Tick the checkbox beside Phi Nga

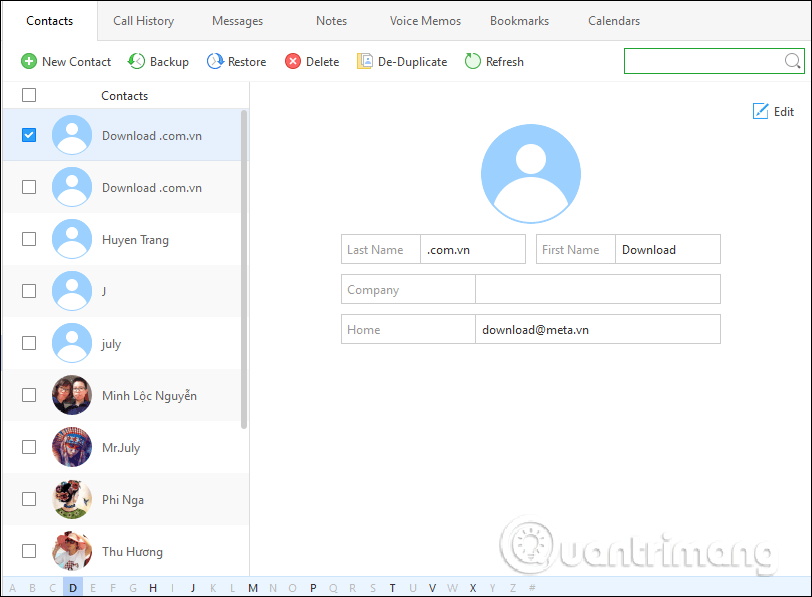tap(29, 499)
